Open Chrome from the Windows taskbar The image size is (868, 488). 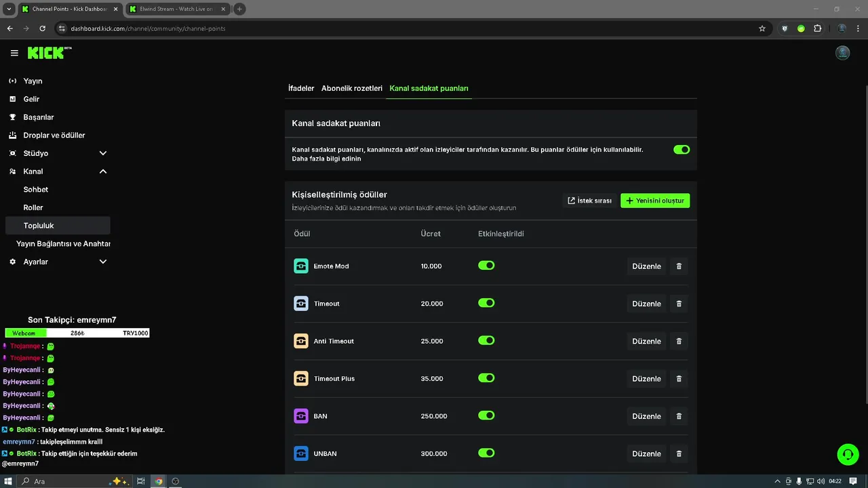coord(159,481)
